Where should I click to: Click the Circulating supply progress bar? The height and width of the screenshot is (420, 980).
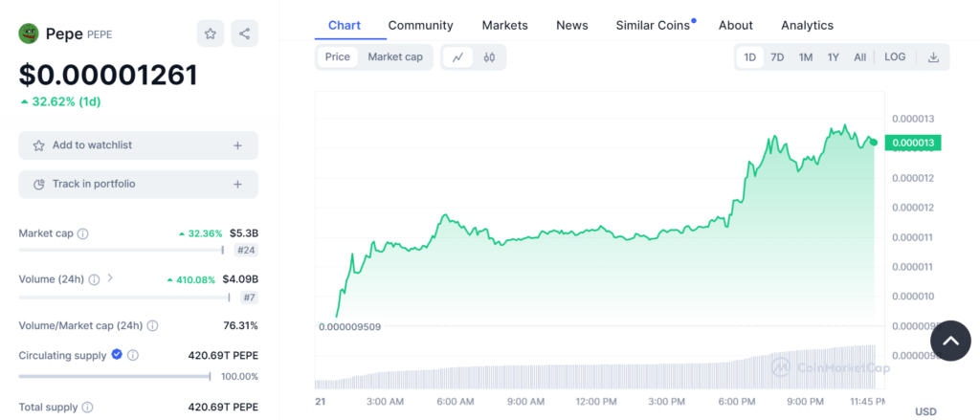115,376
